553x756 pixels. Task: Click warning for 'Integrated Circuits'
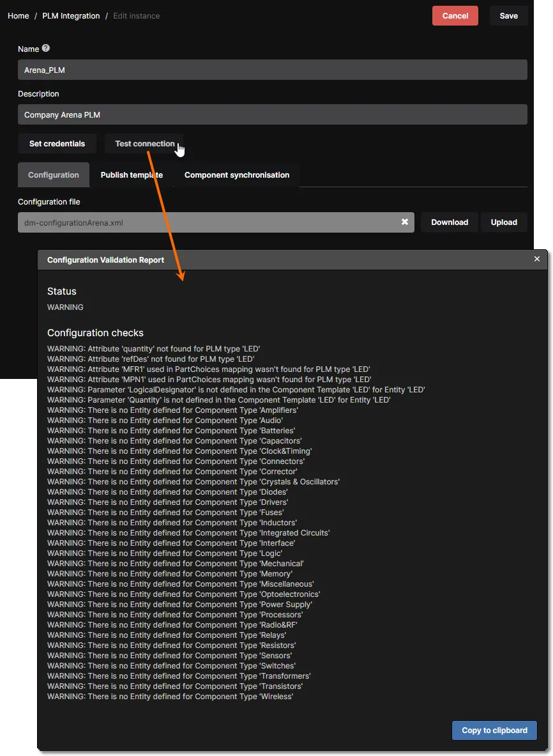tap(188, 533)
